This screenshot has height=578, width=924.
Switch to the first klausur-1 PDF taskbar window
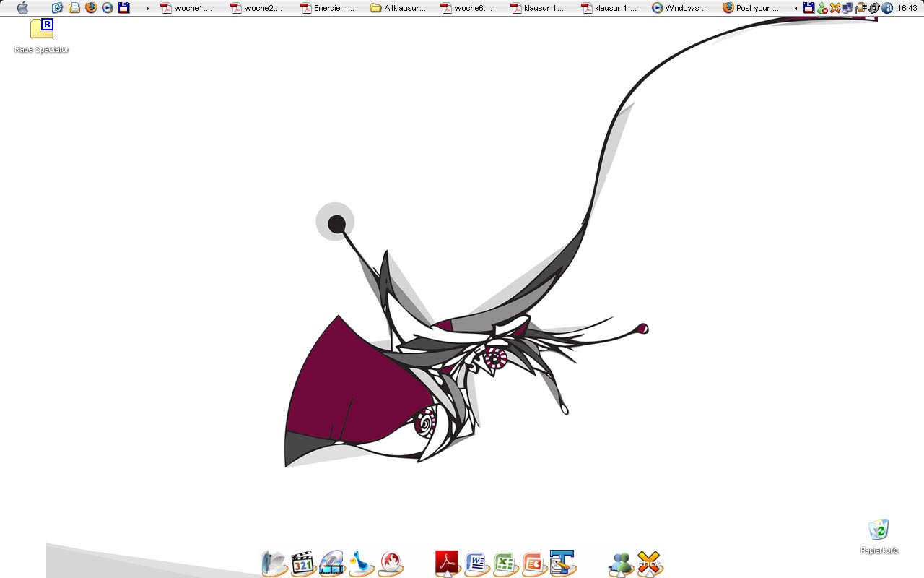538,8
